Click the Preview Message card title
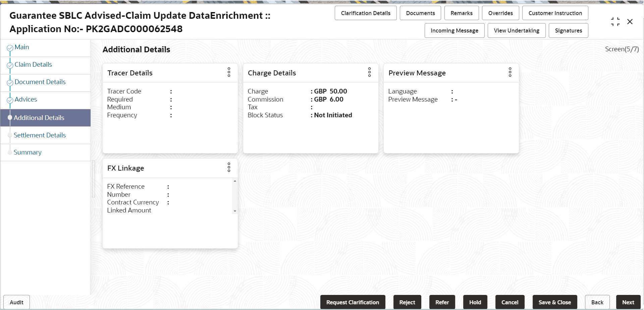This screenshot has width=644, height=310. (417, 73)
